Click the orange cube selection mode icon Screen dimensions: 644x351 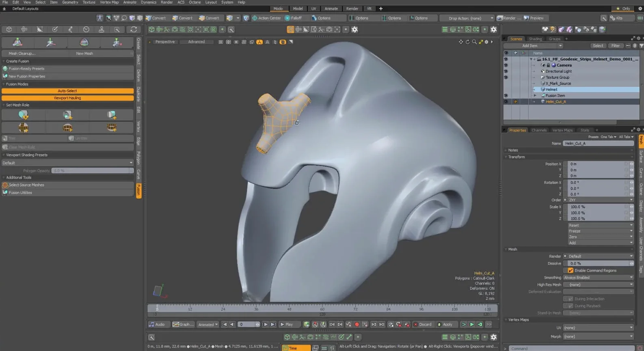(290, 29)
